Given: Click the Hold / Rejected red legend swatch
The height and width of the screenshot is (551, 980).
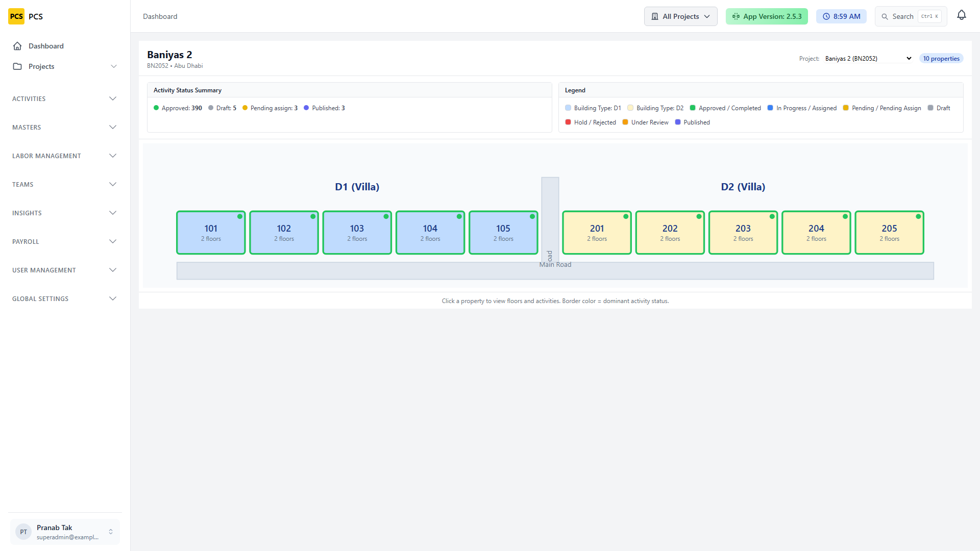Looking at the screenshot, I should pos(568,122).
